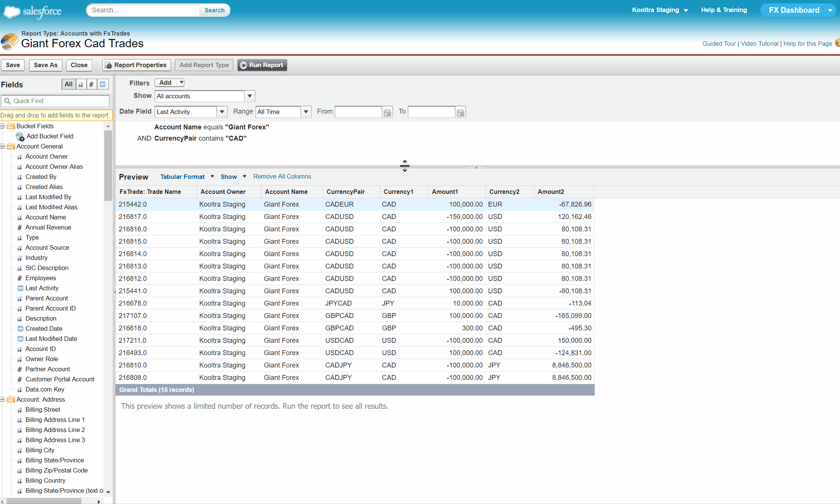Open the Date Field Last Activity dropdown

(222, 112)
